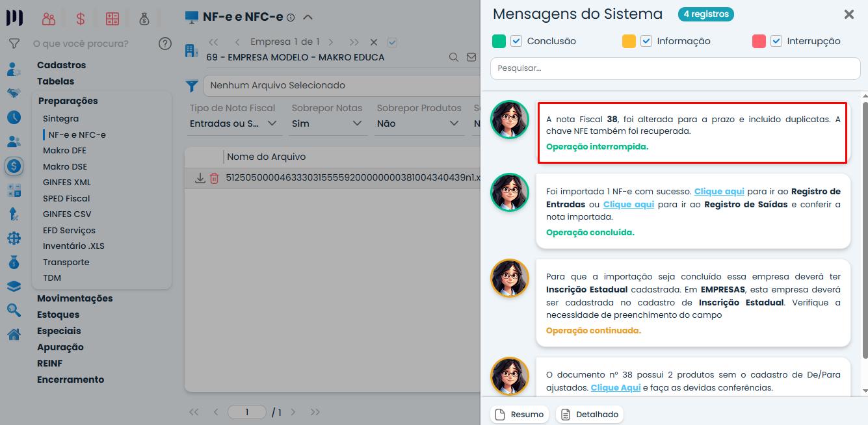
Task: Click the red dollar sign icon in the top bar
Action: [x=81, y=19]
